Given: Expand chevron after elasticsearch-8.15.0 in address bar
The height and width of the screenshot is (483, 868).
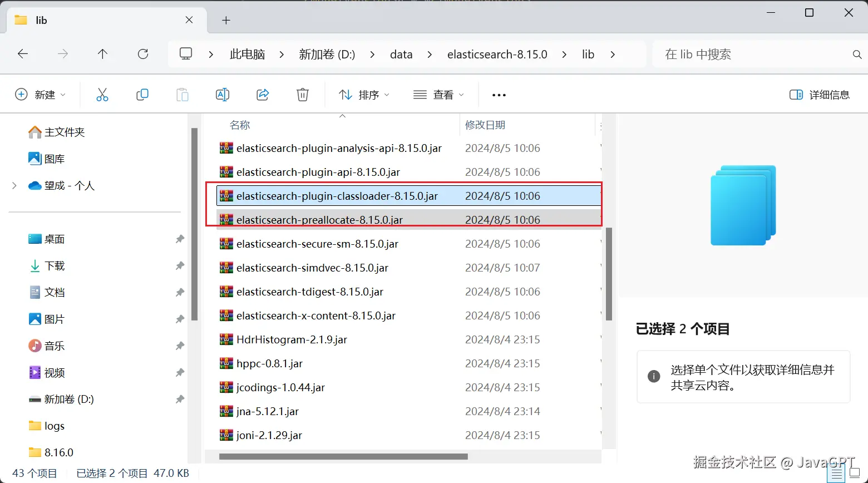Looking at the screenshot, I should (x=565, y=55).
